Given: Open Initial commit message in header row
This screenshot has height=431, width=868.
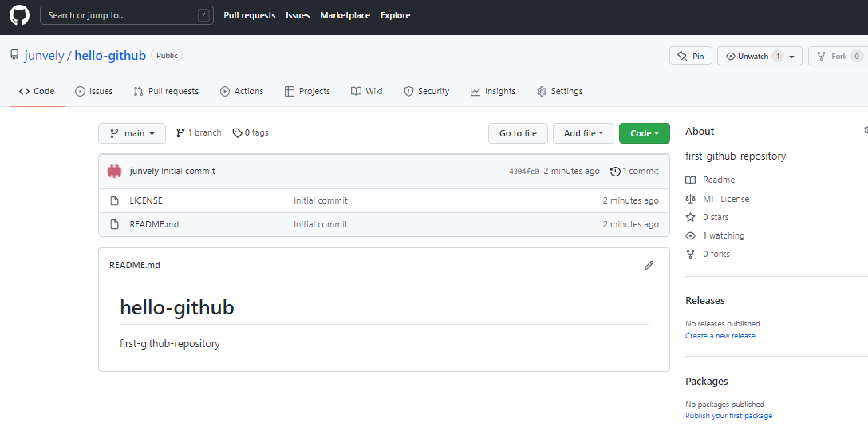Looking at the screenshot, I should point(188,171).
